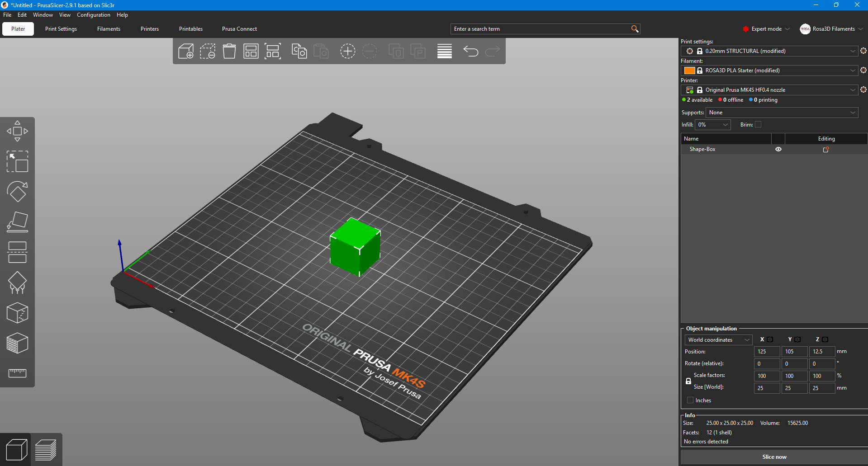Switch to the Filaments tab
The width and height of the screenshot is (868, 466).
coord(109,29)
